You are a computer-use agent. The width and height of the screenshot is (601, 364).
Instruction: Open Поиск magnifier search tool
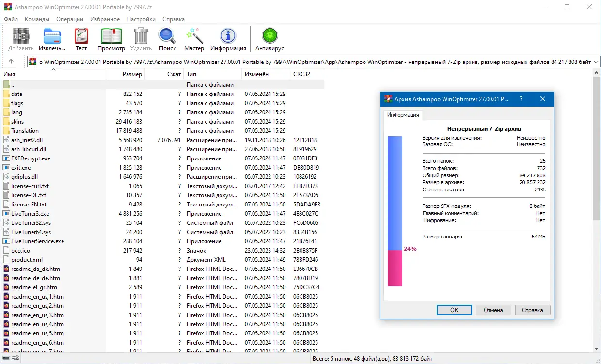(x=167, y=36)
